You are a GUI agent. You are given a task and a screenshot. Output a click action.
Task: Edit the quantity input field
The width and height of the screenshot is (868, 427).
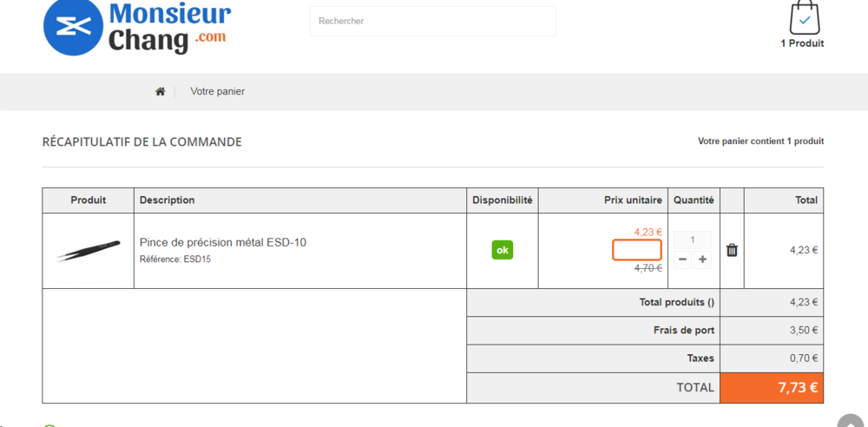click(692, 240)
